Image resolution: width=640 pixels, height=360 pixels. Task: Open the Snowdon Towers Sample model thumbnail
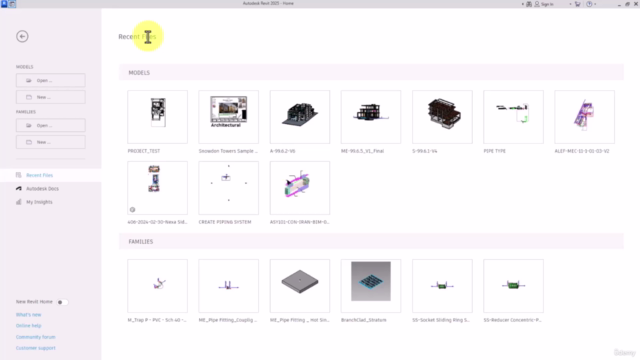tap(229, 117)
